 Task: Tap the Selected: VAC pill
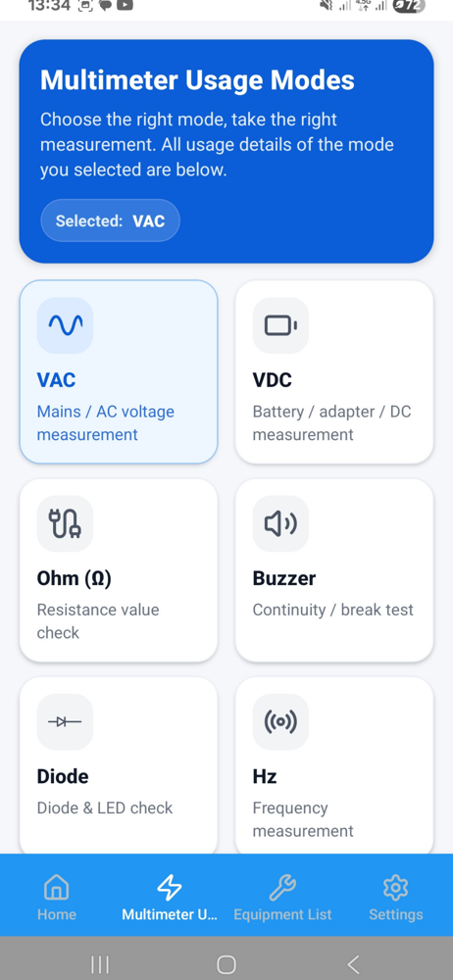coord(110,220)
